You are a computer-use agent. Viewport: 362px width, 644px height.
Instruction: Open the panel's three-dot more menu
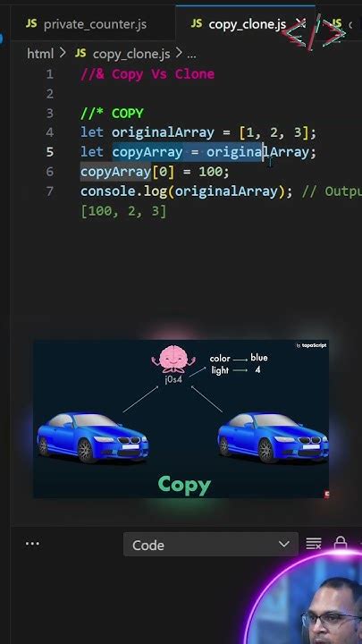[x=32, y=544]
